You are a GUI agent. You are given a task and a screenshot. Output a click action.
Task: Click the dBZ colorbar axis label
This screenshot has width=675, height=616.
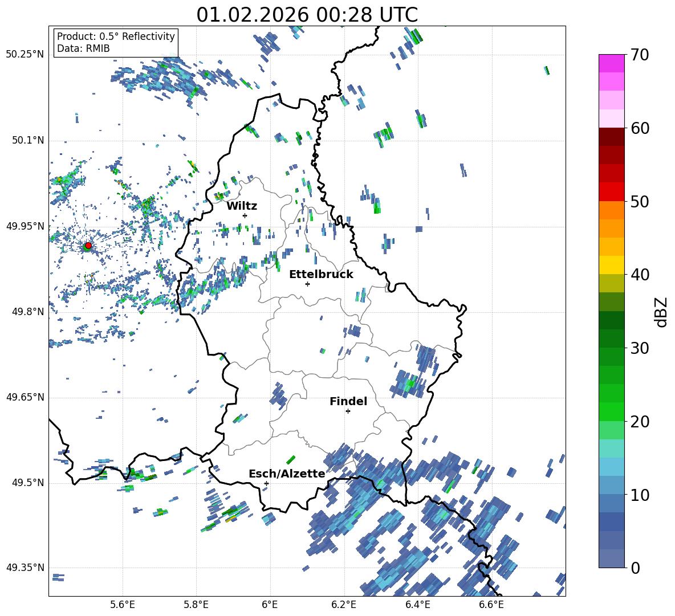pyautogui.click(x=661, y=312)
